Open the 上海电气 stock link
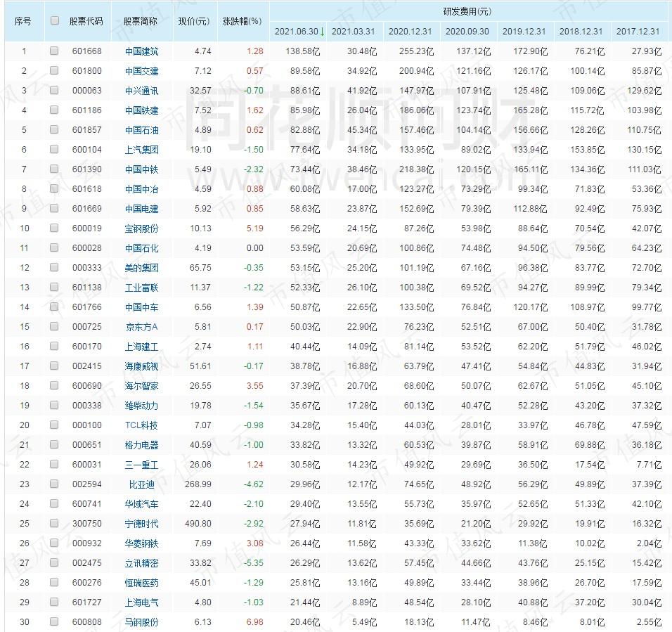This screenshot has height=632, width=672. [141, 602]
